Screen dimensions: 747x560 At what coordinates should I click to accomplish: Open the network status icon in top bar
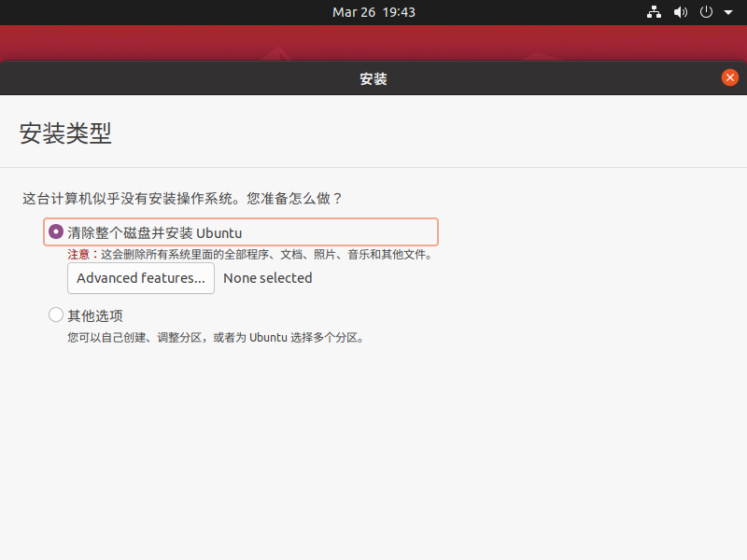(x=655, y=12)
